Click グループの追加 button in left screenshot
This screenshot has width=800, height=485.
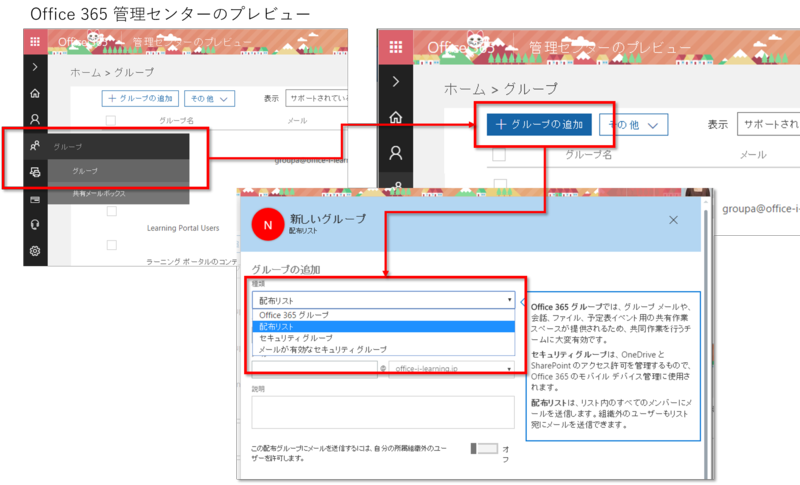(140, 98)
